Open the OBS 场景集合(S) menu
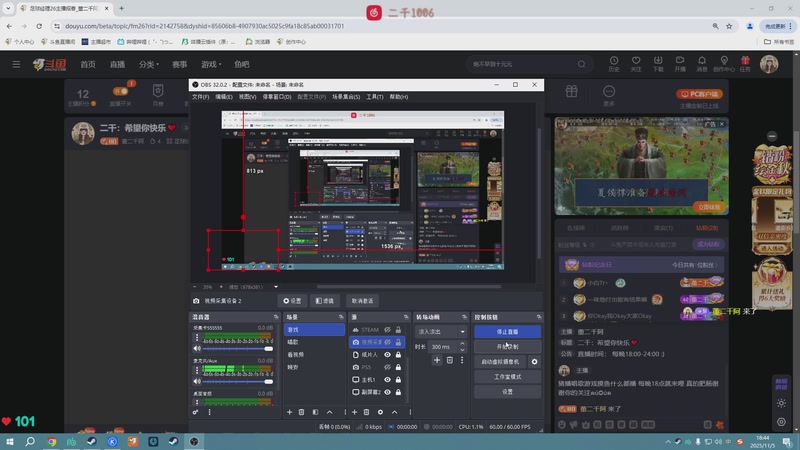The image size is (800, 450). tap(346, 97)
